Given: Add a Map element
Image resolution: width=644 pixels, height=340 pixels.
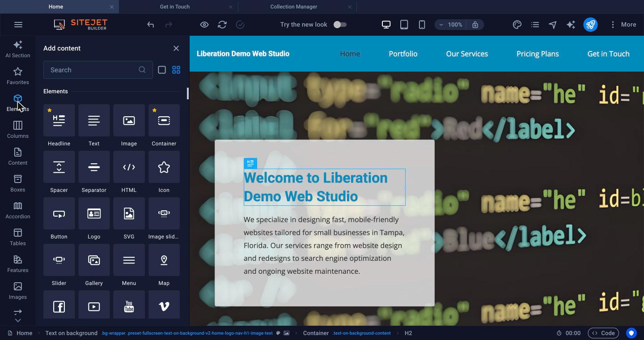Looking at the screenshot, I should 164,260.
